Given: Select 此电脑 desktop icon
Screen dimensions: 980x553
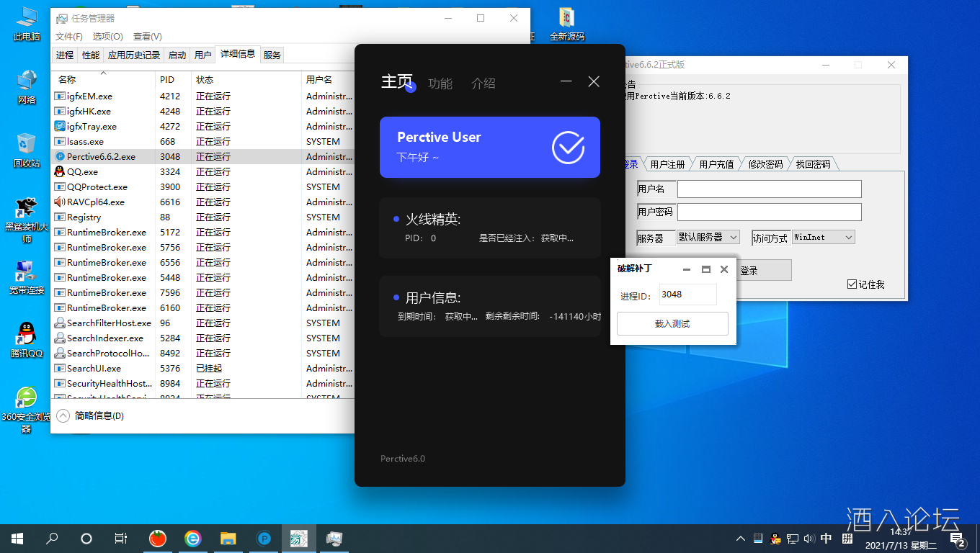Looking at the screenshot, I should (x=27, y=23).
